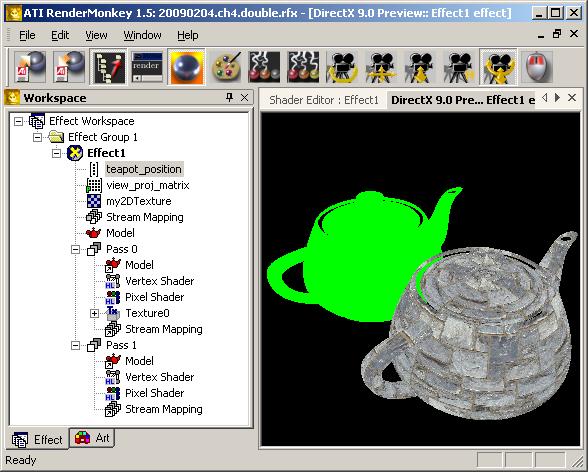Select the teapot_position variable
The width and height of the screenshot is (588, 472).
tap(144, 169)
